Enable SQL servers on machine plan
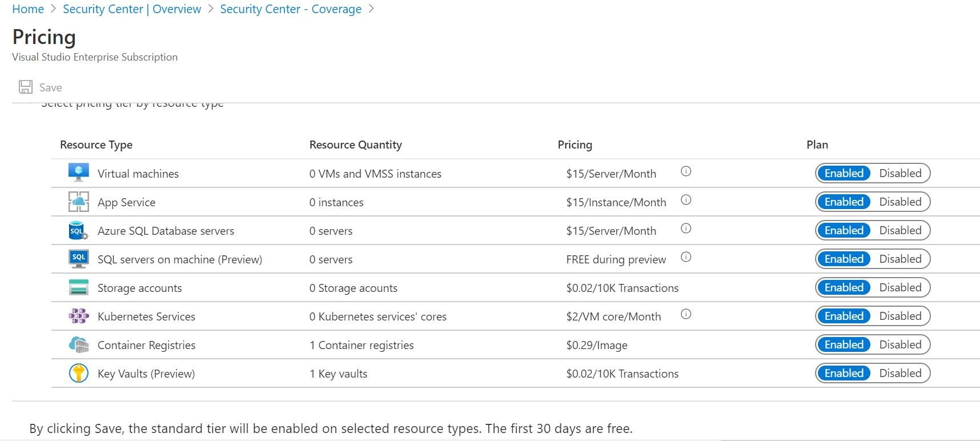The height and width of the screenshot is (441, 980). (844, 259)
